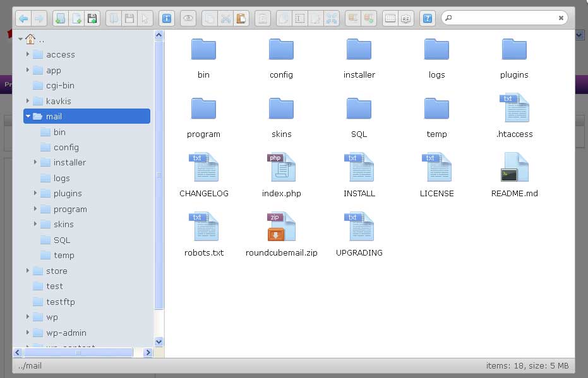Screen dimensions: 588x378
Task: Expand the plugins subfolder arrow in tree
Action: 35,193
